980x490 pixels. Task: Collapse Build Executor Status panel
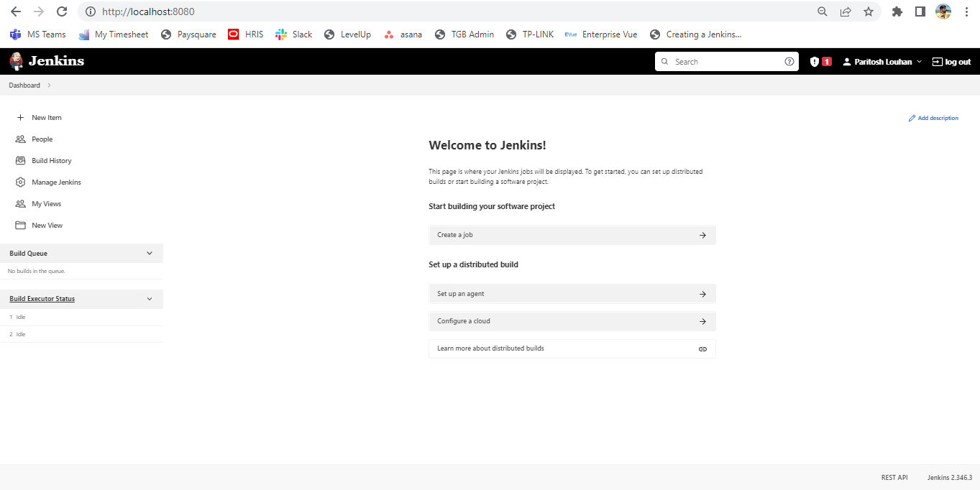click(x=150, y=299)
